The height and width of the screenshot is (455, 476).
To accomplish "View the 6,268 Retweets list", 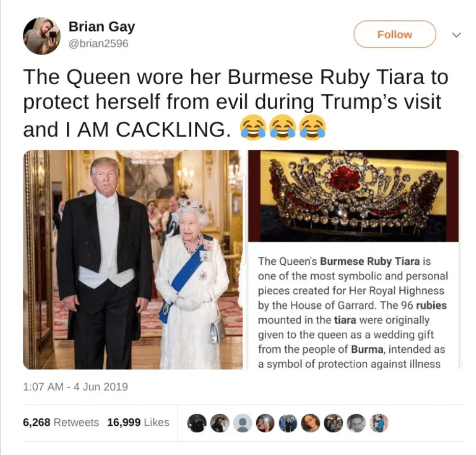I will (x=61, y=422).
